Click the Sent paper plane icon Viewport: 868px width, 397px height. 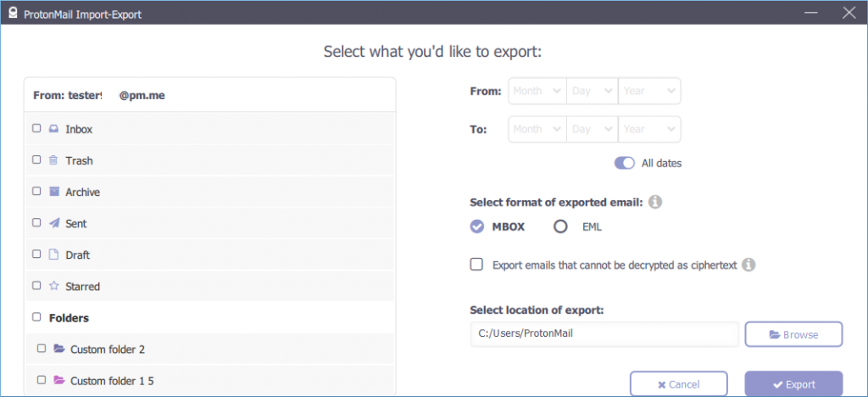click(53, 223)
